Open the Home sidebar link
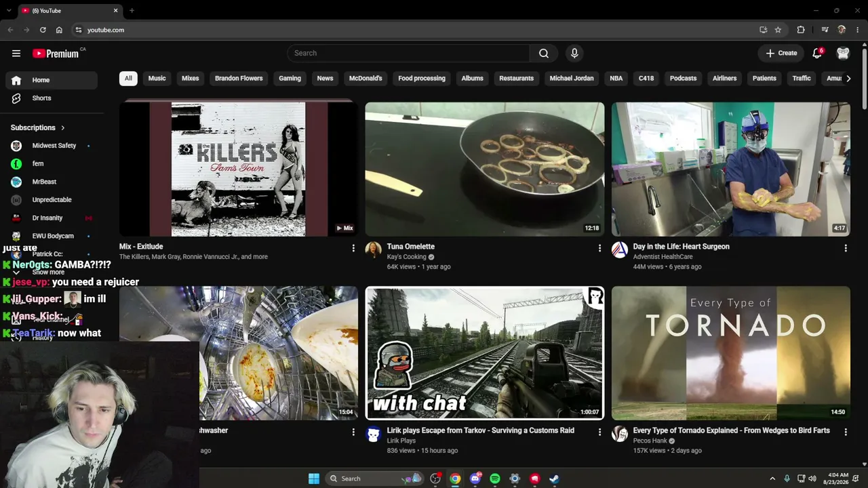Image resolution: width=868 pixels, height=488 pixels. (x=52, y=80)
